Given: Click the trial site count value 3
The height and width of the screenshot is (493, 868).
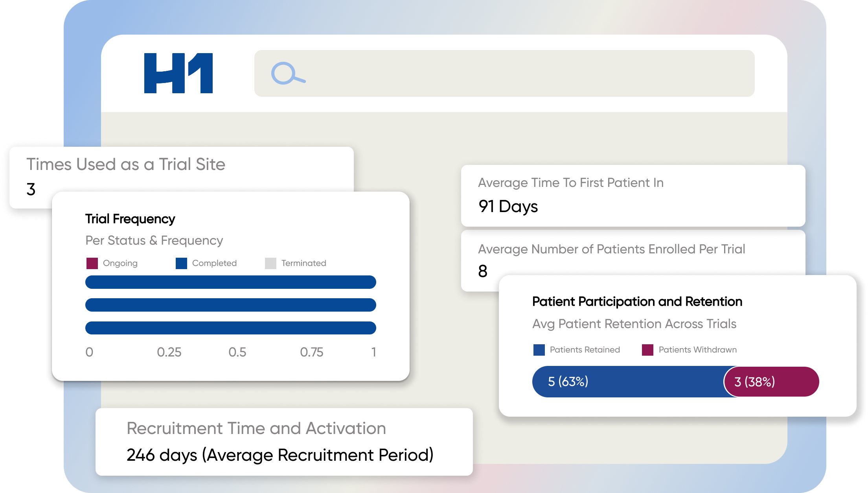Looking at the screenshot, I should click(x=31, y=189).
